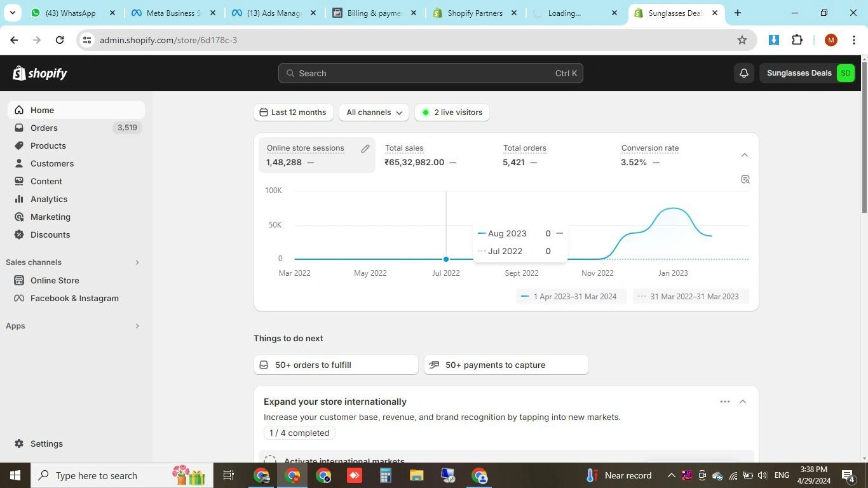This screenshot has width=868, height=488.
Task: Open browser extensions puzzle icon
Action: click(797, 40)
